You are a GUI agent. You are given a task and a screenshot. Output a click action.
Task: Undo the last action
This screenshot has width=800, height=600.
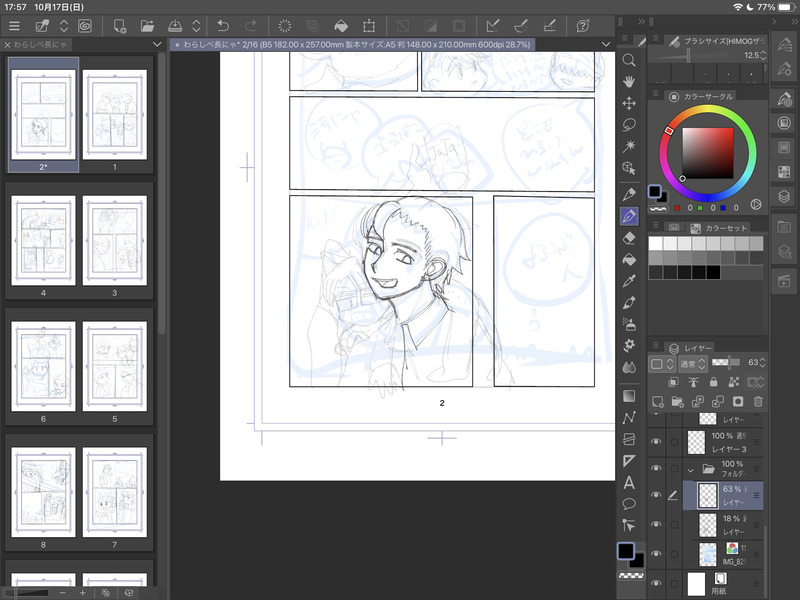(223, 26)
